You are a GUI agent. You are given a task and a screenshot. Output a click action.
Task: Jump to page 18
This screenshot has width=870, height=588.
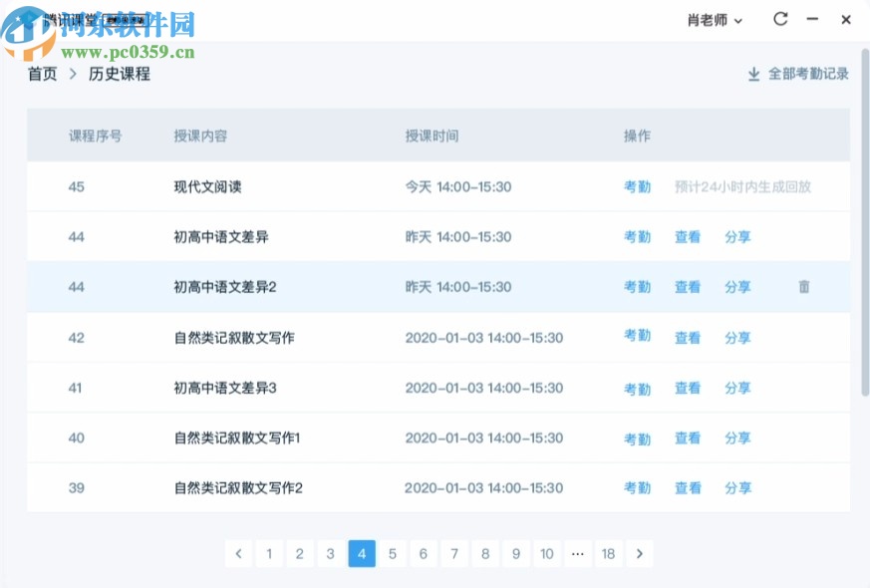click(x=609, y=553)
